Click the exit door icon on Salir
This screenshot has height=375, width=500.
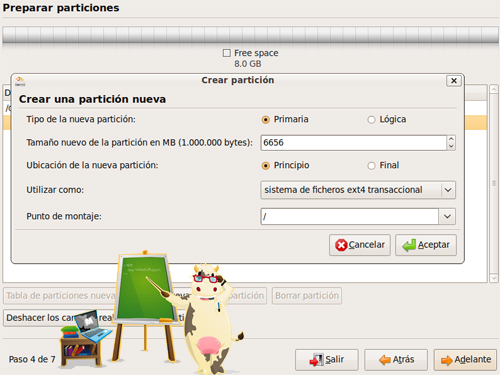point(316,360)
